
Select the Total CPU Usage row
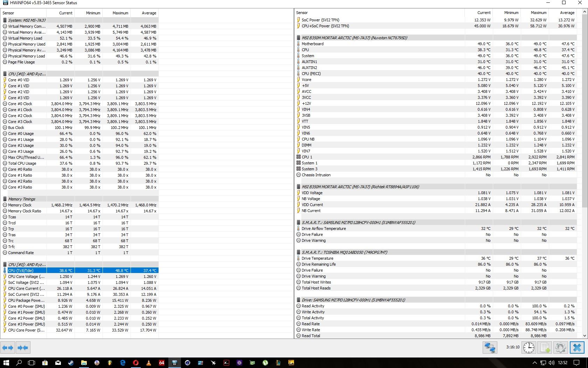click(80, 163)
